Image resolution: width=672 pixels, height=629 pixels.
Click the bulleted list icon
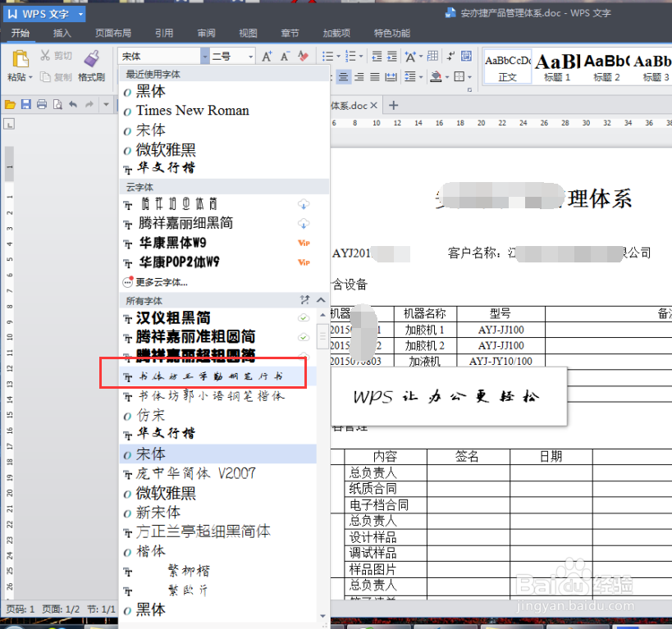coord(327,56)
